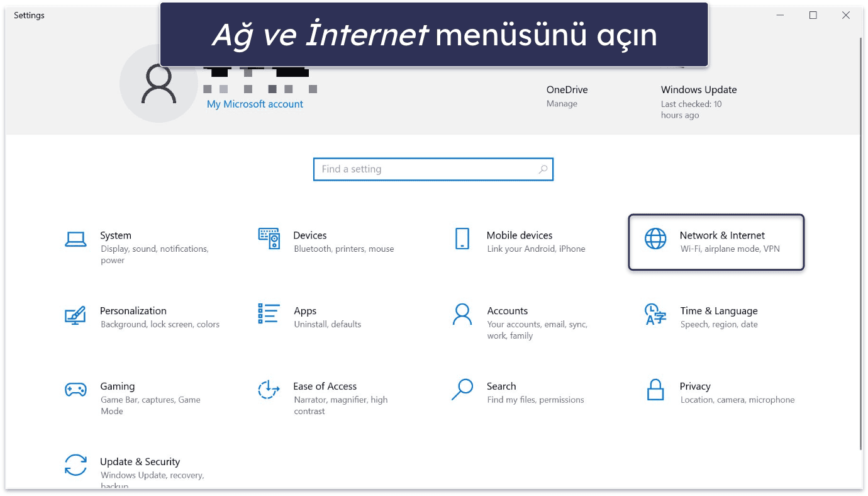Open Network & Internet settings label
The height and width of the screenshot is (496, 868).
(722, 235)
